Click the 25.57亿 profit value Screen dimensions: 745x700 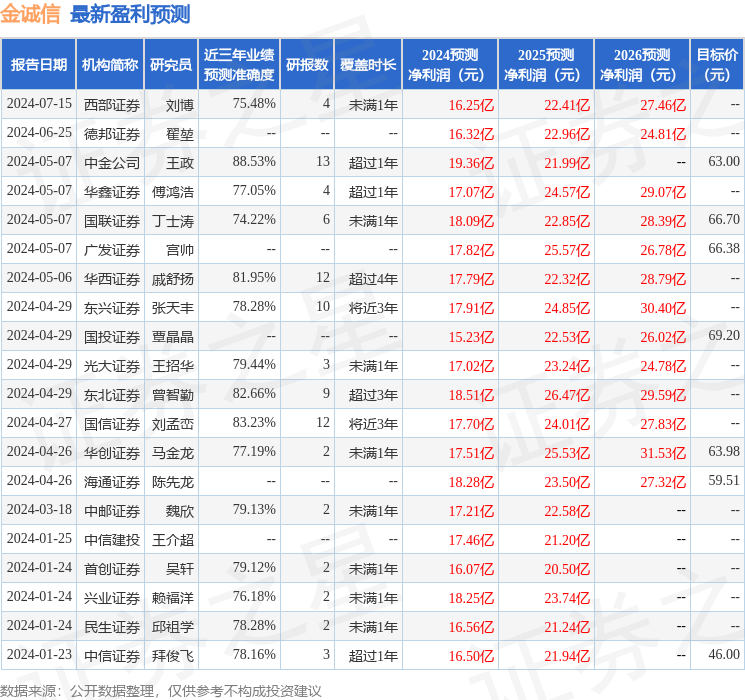pos(567,249)
